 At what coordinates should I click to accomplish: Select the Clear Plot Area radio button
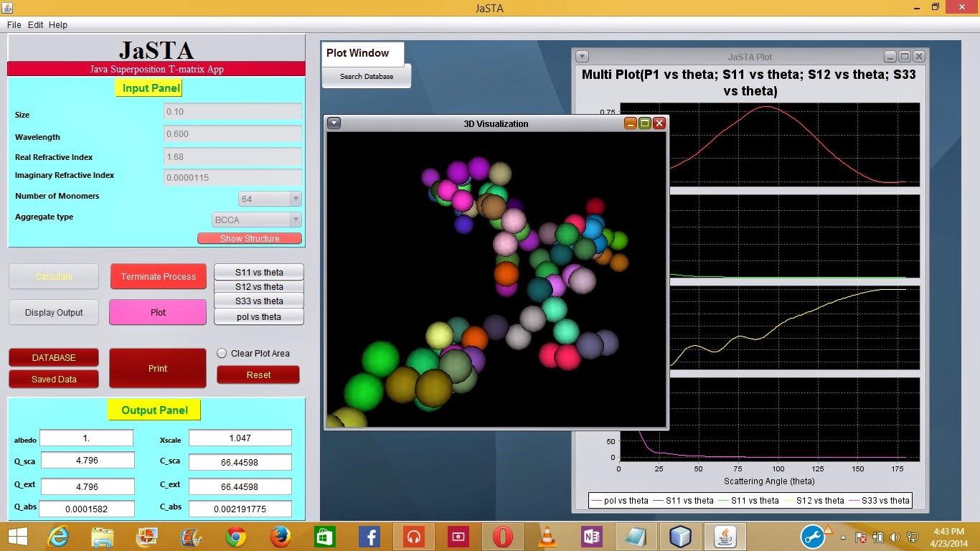[222, 353]
